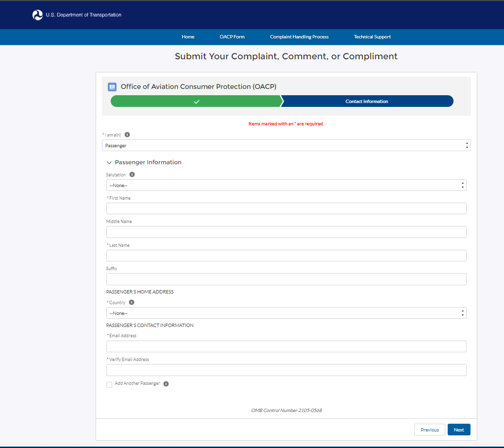
Task: Click into the First Name field
Action: tap(286, 208)
